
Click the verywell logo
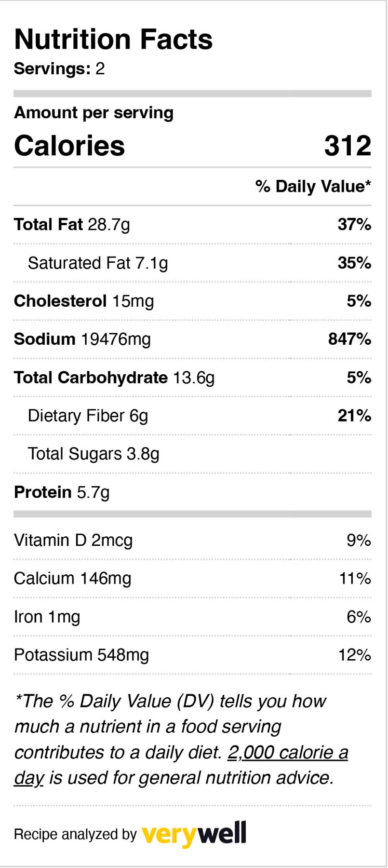coord(194,834)
